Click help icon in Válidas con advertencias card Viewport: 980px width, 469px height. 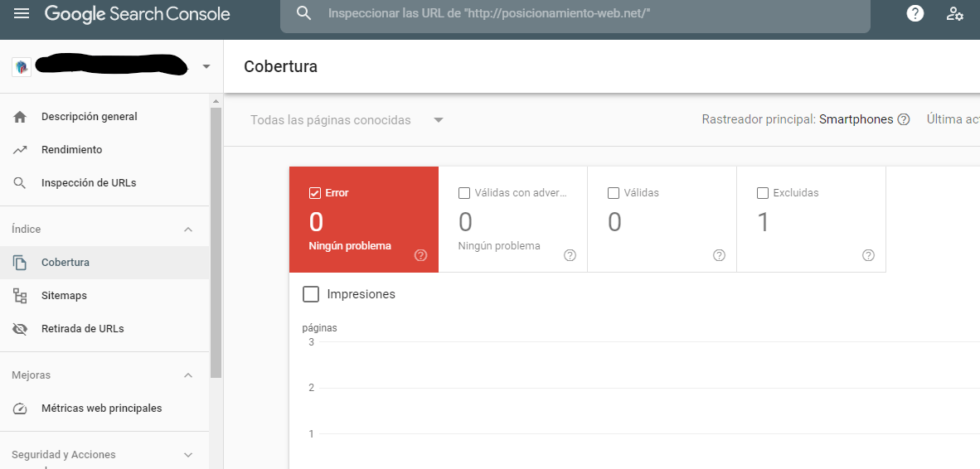coord(570,254)
